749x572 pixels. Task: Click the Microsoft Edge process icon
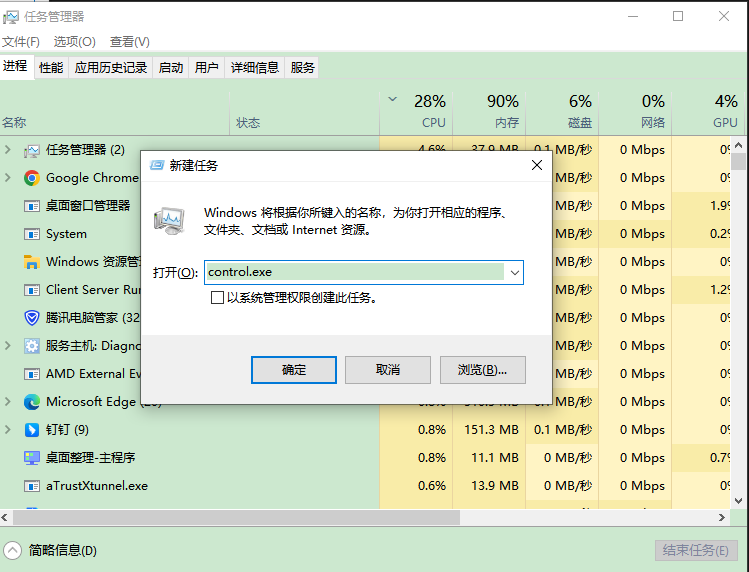coord(32,402)
